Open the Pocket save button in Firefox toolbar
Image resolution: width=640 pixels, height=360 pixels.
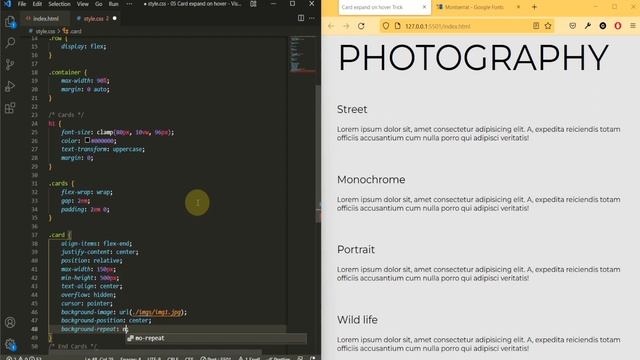(573, 26)
